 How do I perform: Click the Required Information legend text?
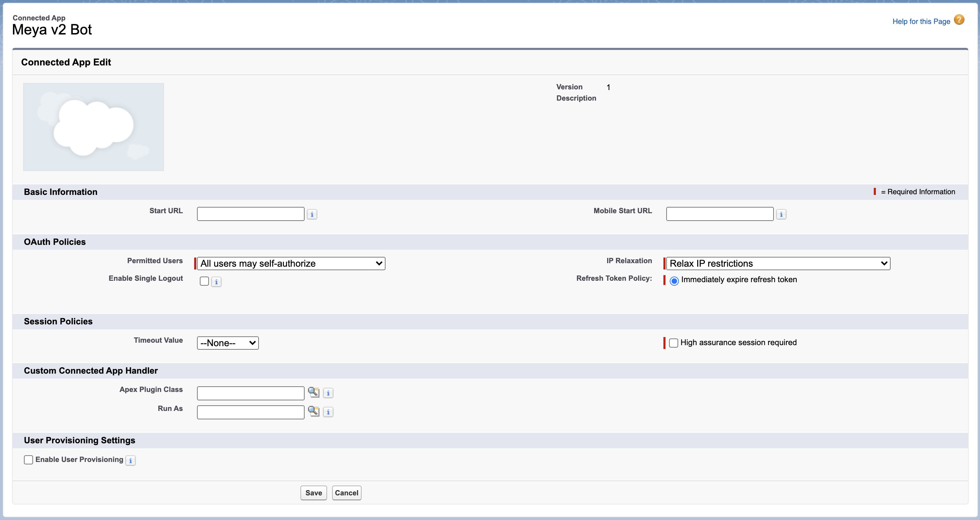[x=917, y=192]
